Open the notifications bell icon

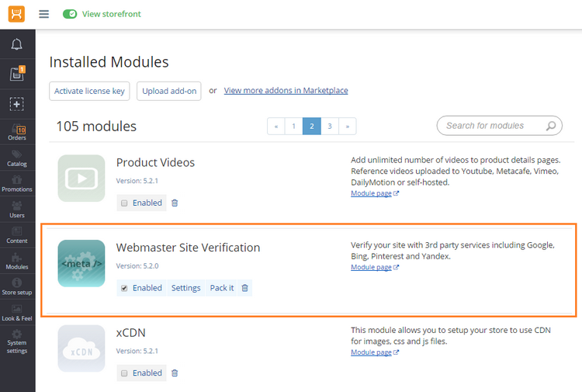pos(17,44)
